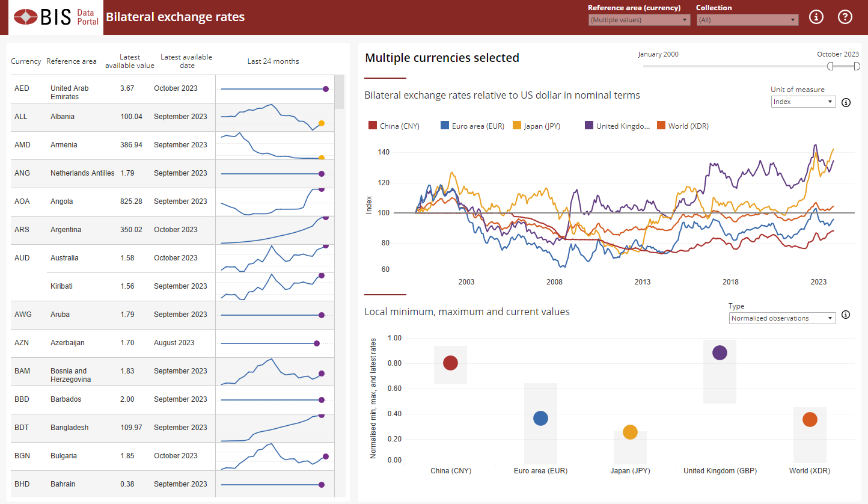Click the Japan (JPY) yellow circle marker

630,432
